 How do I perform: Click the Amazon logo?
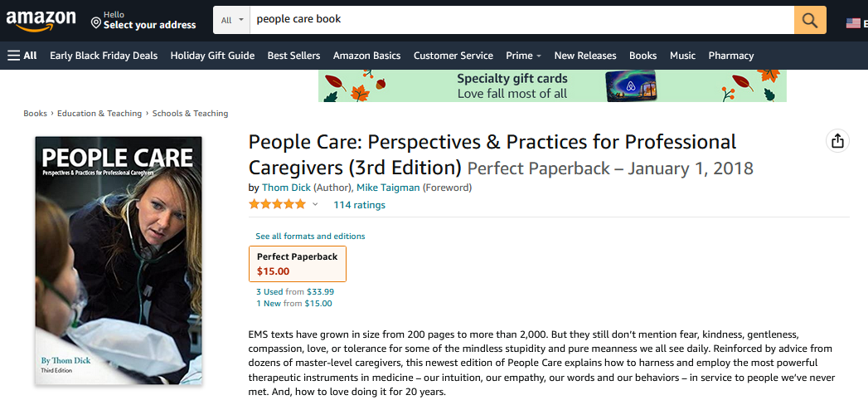41,20
